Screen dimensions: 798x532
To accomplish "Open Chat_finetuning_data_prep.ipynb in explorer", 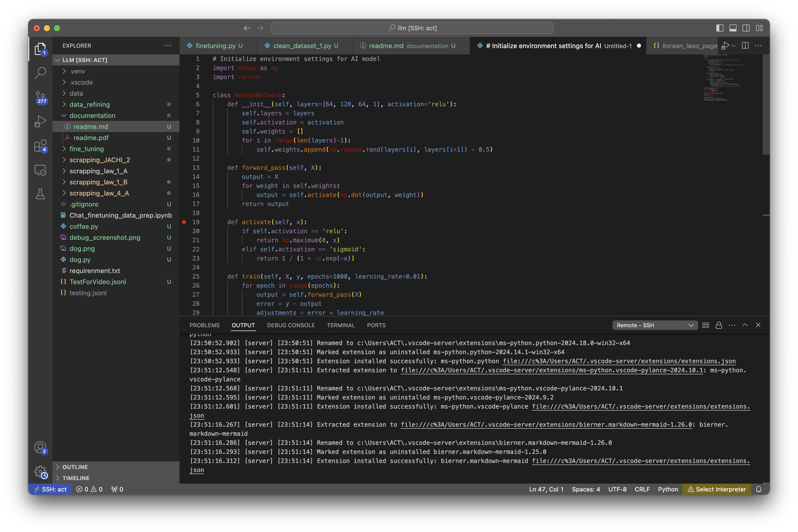I will [x=116, y=215].
